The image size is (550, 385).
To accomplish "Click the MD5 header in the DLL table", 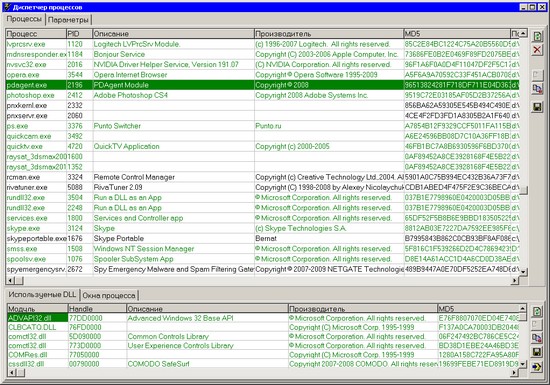I will [478, 309].
